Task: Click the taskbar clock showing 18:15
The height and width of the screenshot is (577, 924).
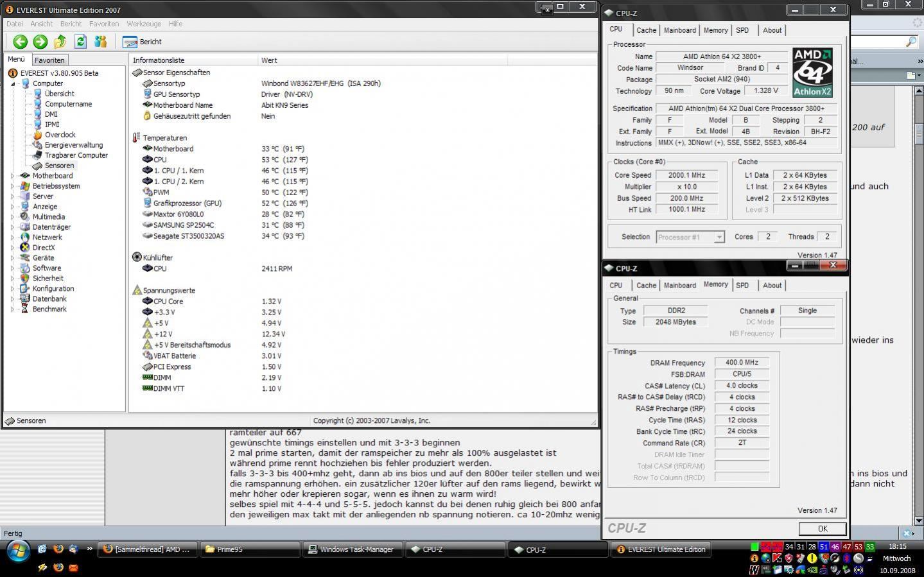Action: point(898,547)
